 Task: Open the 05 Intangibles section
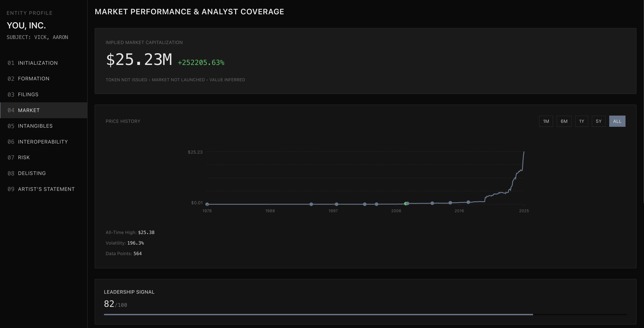35,126
